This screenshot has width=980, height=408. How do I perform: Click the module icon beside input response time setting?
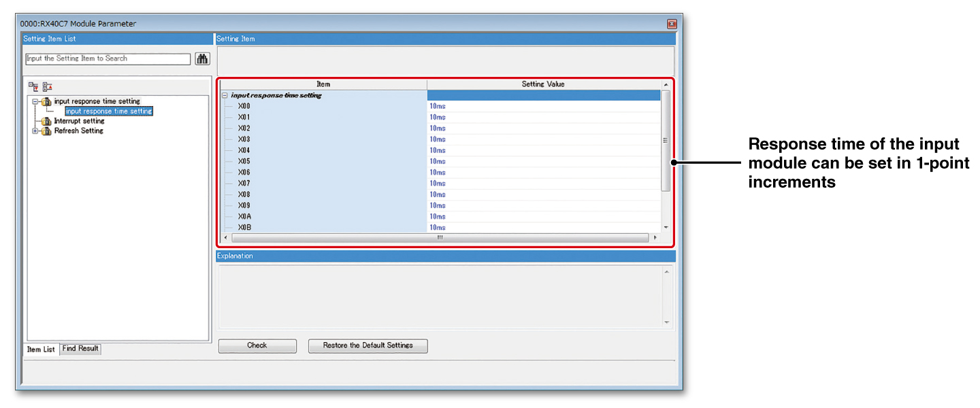point(46,101)
